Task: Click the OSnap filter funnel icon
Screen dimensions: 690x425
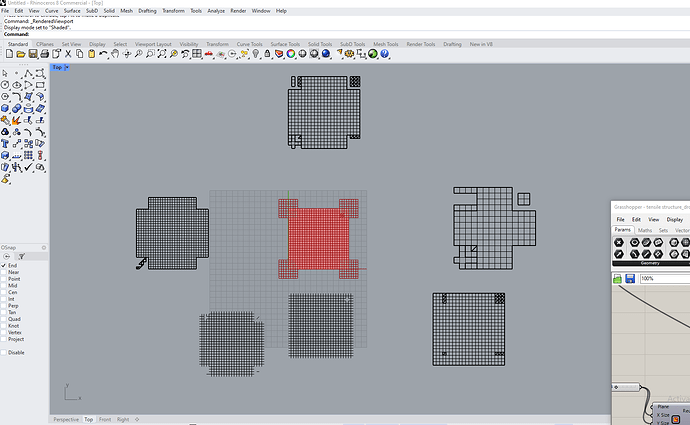Action: pyautogui.click(x=21, y=256)
